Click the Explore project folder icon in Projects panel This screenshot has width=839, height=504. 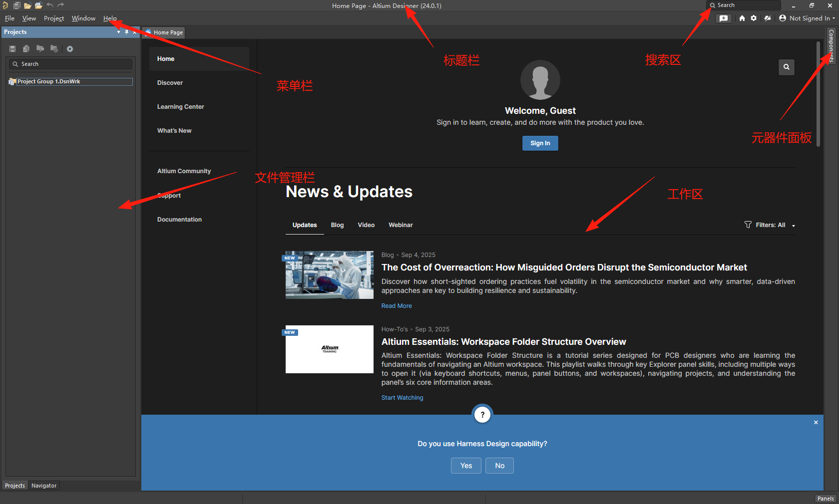(40, 49)
